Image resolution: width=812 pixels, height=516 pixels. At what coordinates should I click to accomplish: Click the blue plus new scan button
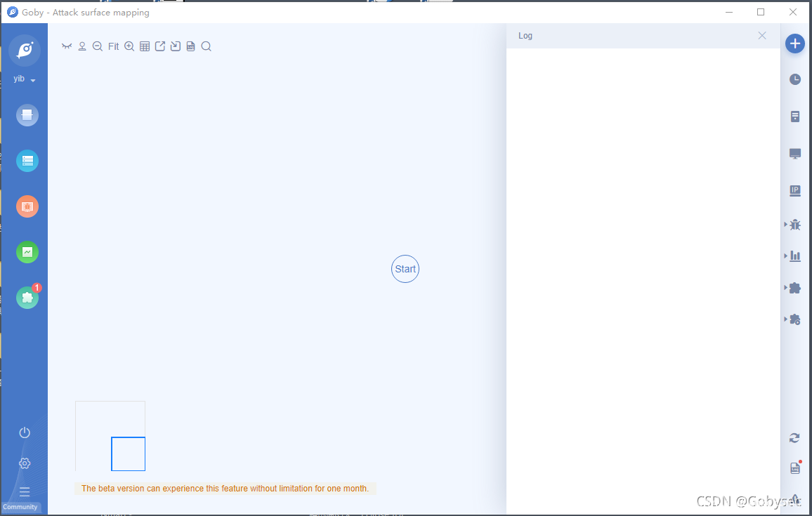point(794,44)
